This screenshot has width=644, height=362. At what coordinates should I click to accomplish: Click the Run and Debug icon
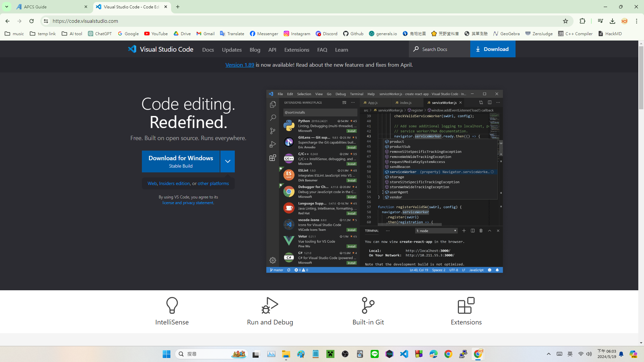click(x=270, y=305)
